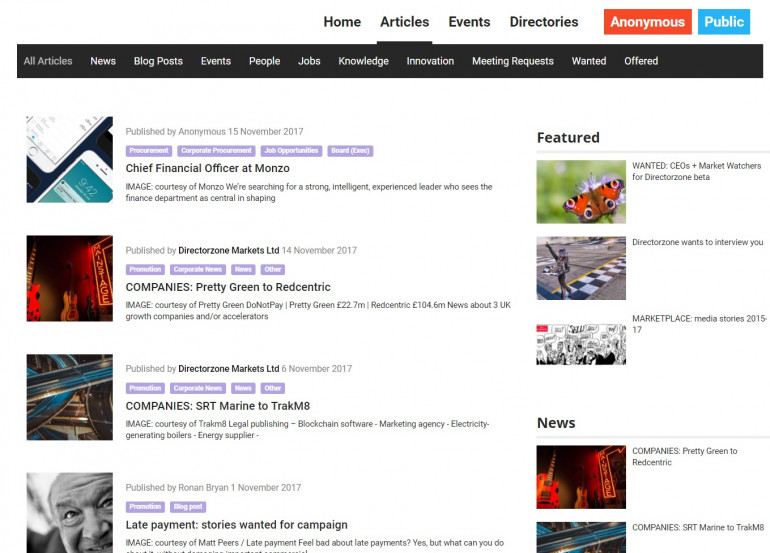Open Late payment: stories wanted for campaign
The height and width of the screenshot is (553, 770).
tap(236, 525)
